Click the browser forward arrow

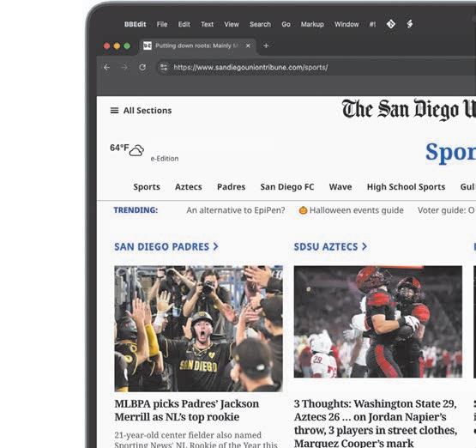click(124, 68)
